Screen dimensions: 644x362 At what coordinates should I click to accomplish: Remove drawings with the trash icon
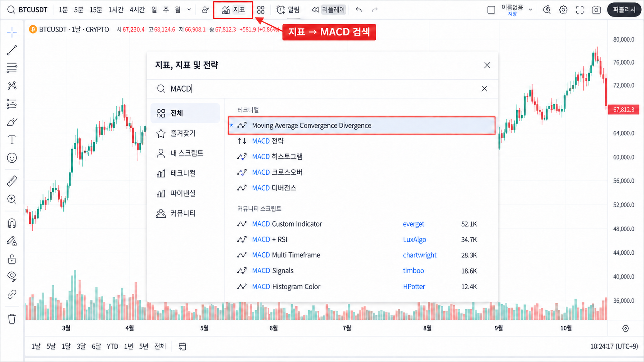pyautogui.click(x=12, y=319)
